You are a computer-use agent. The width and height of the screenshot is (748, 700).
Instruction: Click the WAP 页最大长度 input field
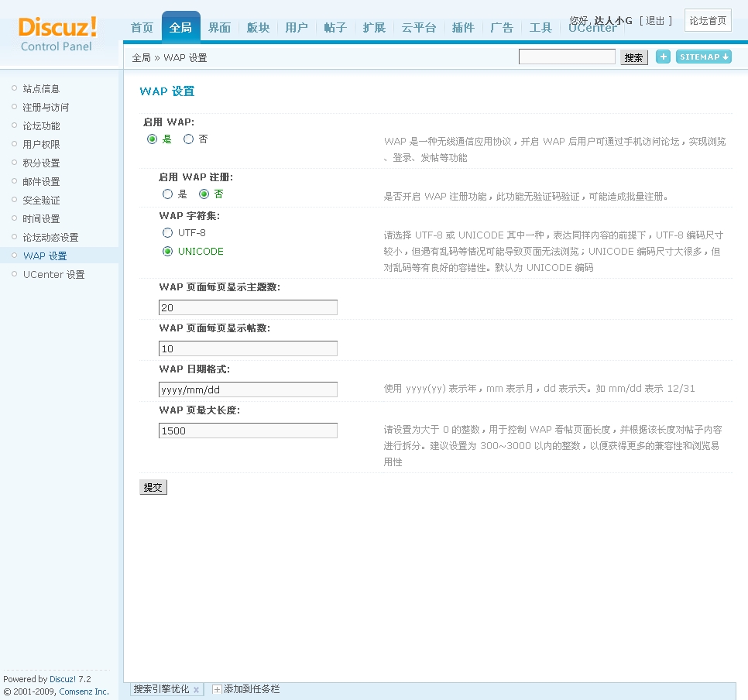click(248, 431)
